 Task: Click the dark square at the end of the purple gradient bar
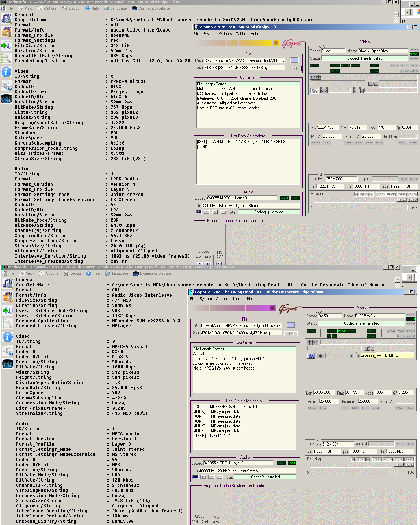[x=272, y=308]
